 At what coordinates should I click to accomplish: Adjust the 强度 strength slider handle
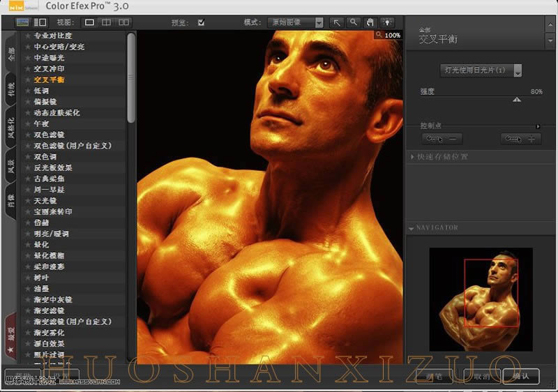coord(517,100)
